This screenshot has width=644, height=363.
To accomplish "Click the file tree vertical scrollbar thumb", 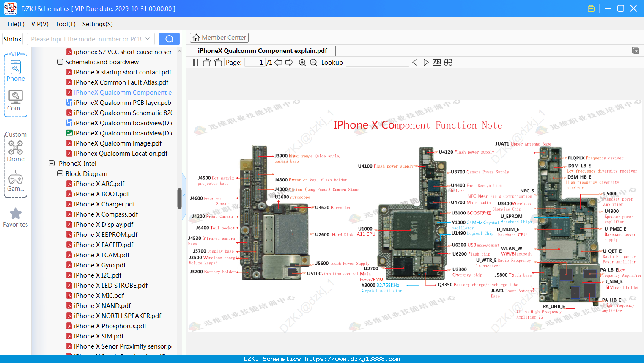I will pyautogui.click(x=179, y=198).
